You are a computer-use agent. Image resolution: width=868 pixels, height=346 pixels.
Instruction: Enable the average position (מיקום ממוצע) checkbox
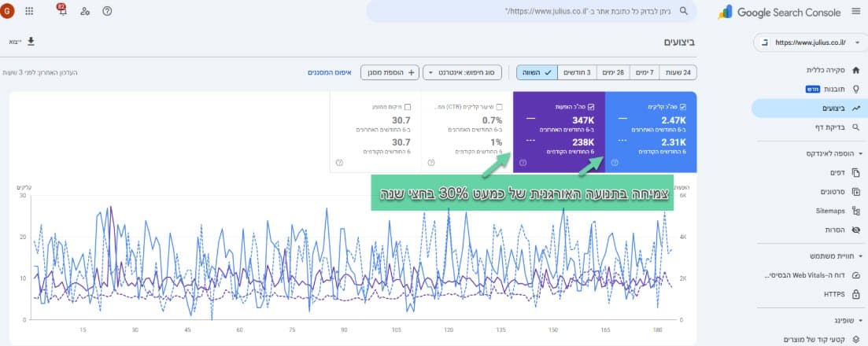pos(407,106)
